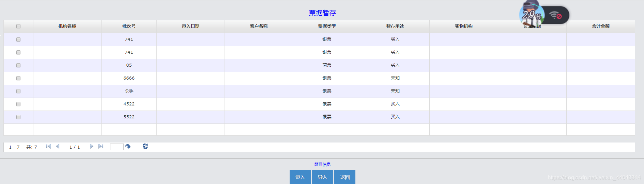Refresh the table with the reload icon

[x=145, y=146]
